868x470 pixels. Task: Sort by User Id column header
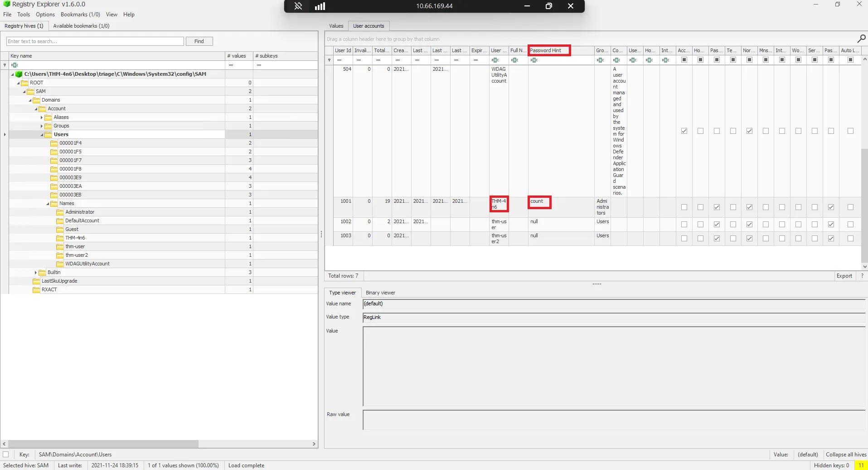click(343, 50)
